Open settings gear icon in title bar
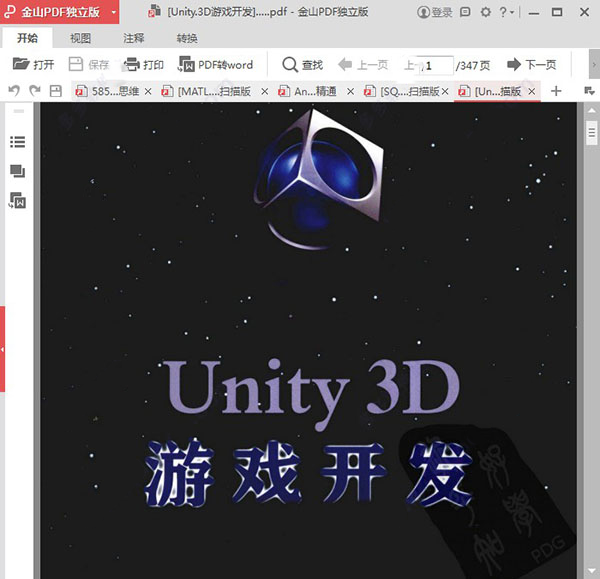 [486, 12]
